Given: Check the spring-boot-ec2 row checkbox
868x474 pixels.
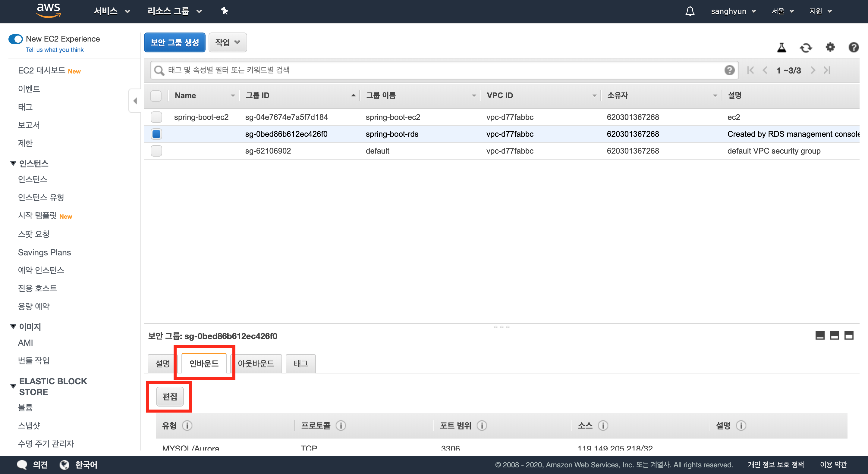Looking at the screenshot, I should tap(156, 117).
